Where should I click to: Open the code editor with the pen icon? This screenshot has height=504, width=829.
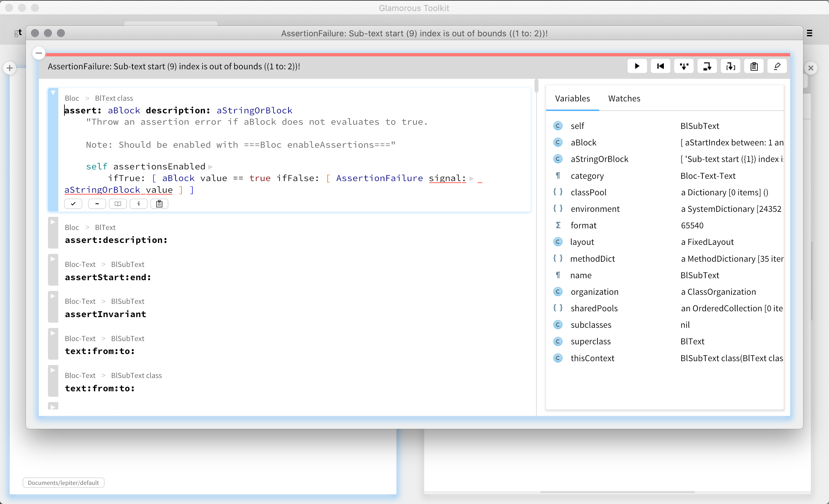coord(777,66)
